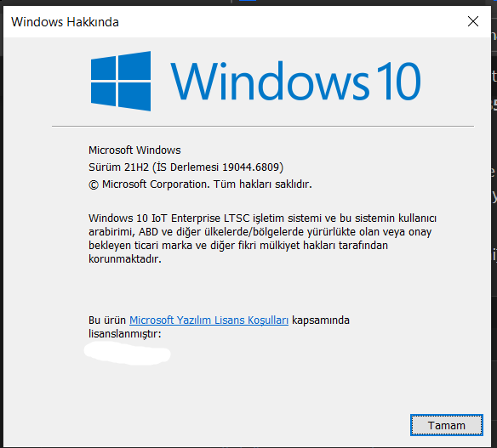The height and width of the screenshot is (448, 497).
Task: Click the Tamam button
Action: point(446,425)
